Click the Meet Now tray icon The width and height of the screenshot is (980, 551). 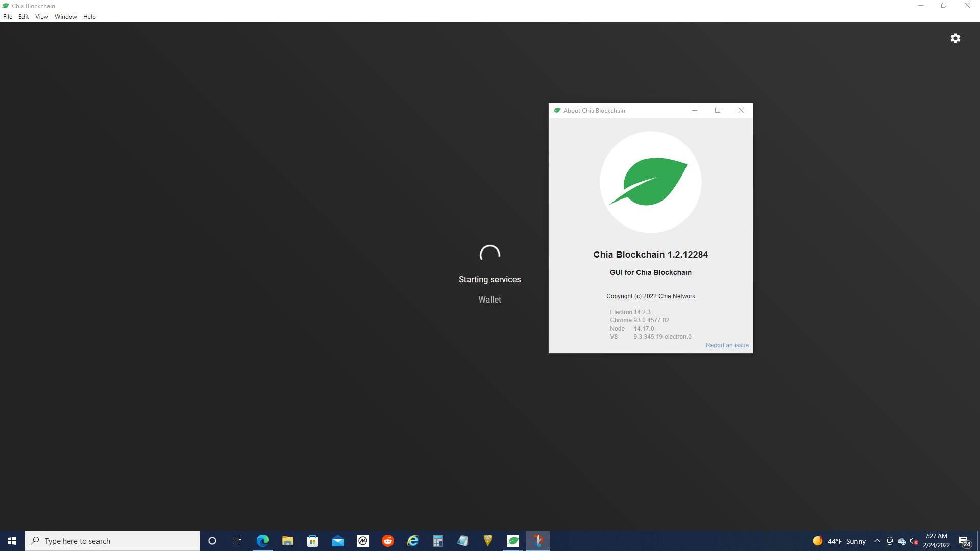889,541
